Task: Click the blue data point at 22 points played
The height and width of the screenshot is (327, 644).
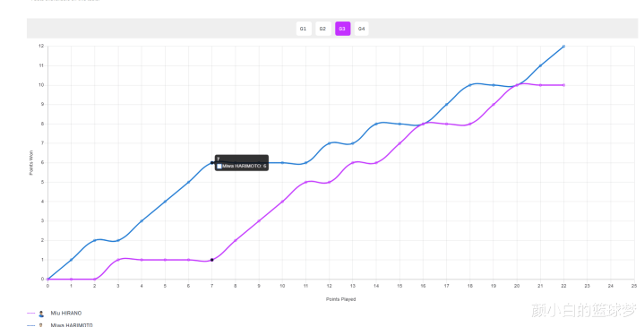Action: [563, 47]
